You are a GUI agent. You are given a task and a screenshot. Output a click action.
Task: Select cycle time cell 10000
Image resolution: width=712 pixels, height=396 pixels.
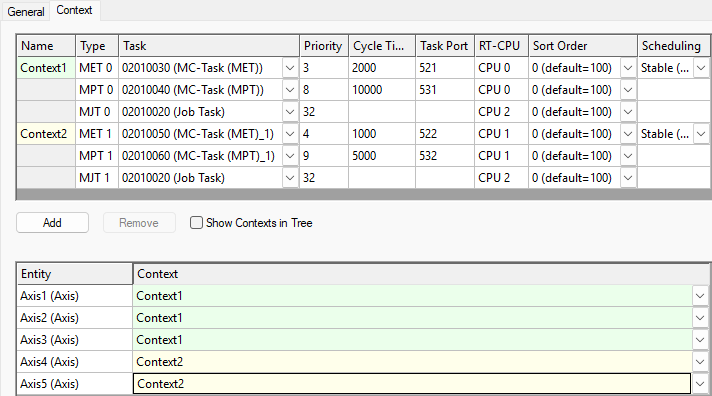point(382,90)
